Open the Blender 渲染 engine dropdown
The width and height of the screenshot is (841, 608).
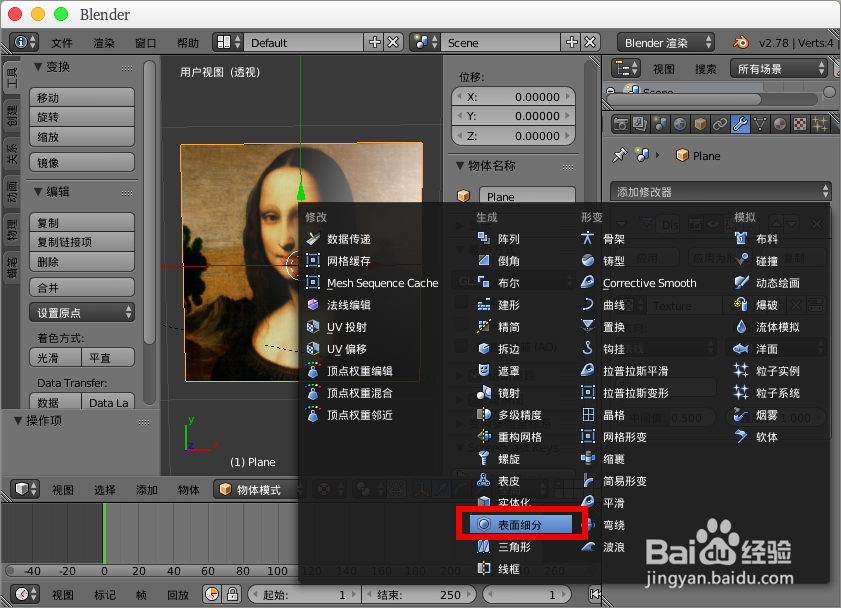(x=666, y=42)
